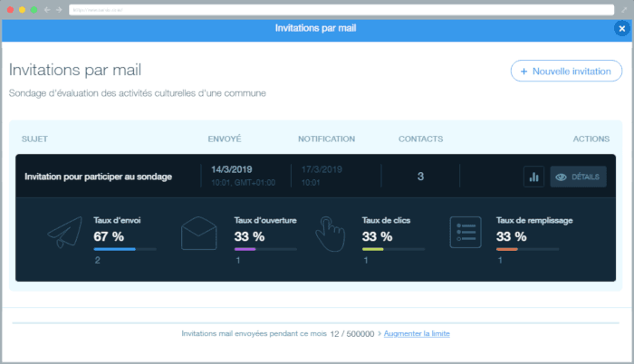This screenshot has width=634, height=364.
Task: Close the Invitations par mail dialog
Action: point(621,29)
